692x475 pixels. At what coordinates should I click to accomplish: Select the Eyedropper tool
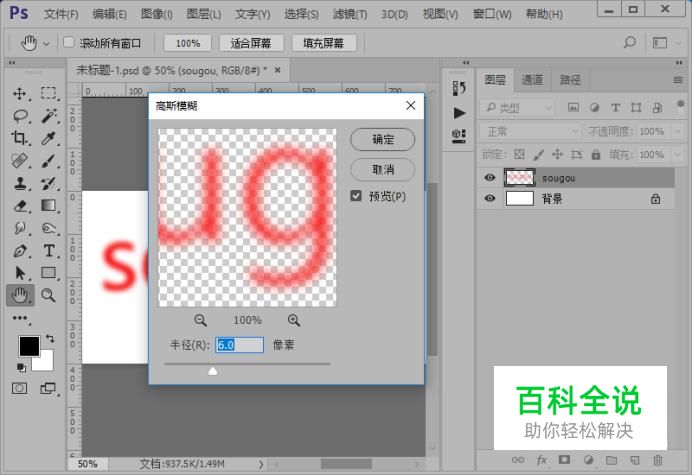[x=49, y=138]
